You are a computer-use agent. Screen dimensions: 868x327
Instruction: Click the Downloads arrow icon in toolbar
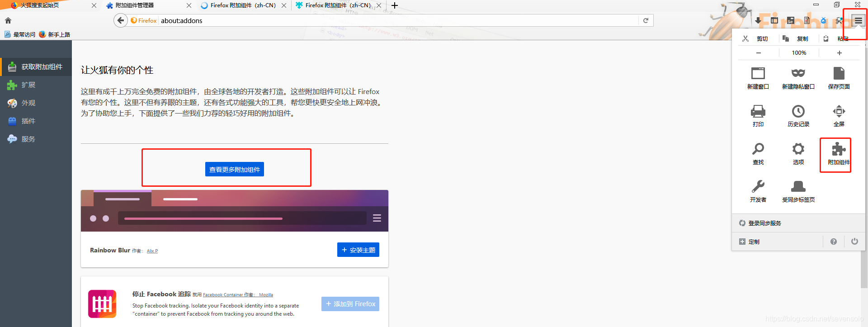click(758, 20)
